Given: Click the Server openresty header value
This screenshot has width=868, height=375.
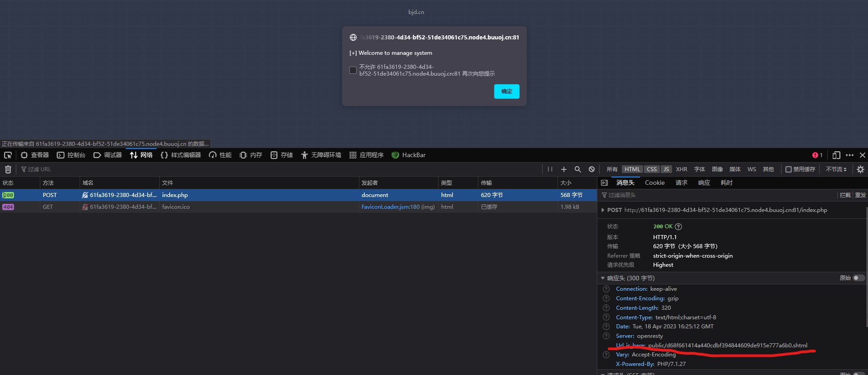Looking at the screenshot, I should (650, 336).
